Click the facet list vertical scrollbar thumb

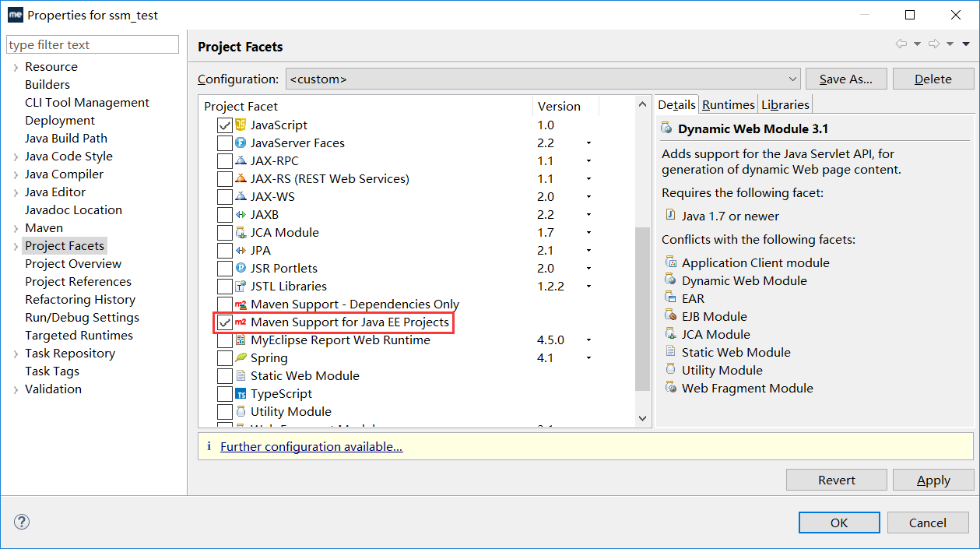tap(642, 308)
